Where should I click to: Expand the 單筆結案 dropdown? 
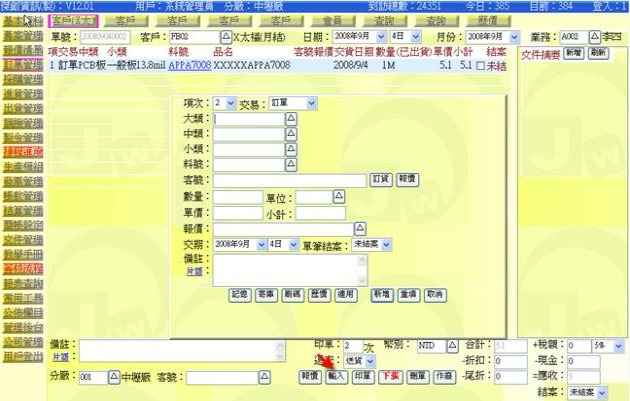pos(386,244)
